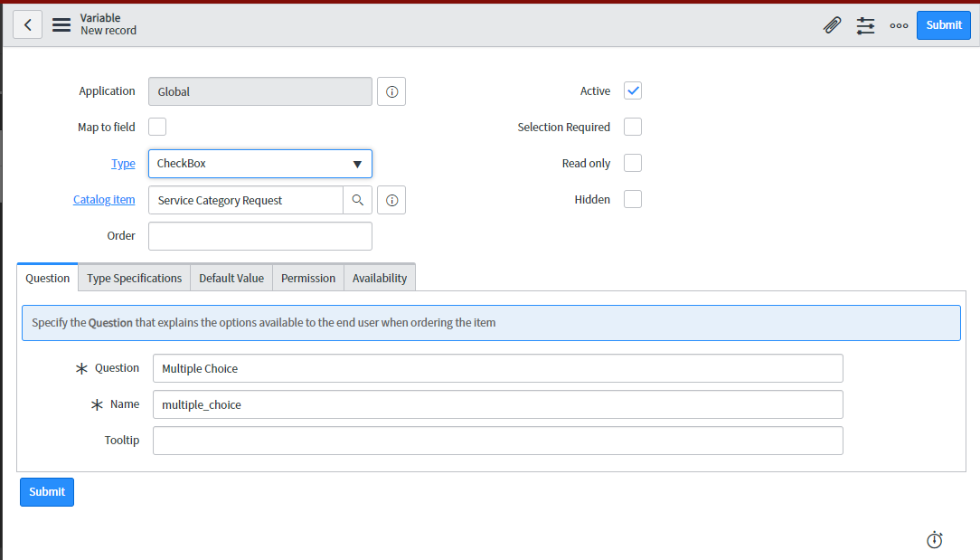The image size is (980, 560).
Task: Open the response time indicator icon
Action: point(934,539)
